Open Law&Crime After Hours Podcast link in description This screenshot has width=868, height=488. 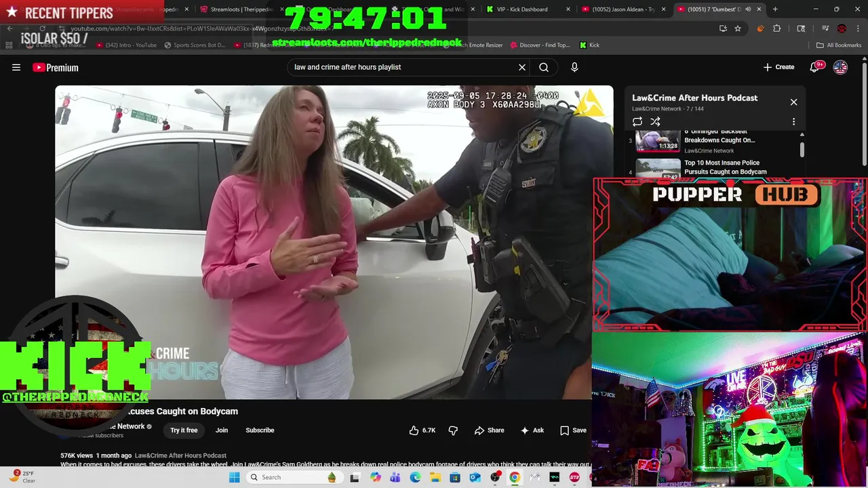coord(180,455)
